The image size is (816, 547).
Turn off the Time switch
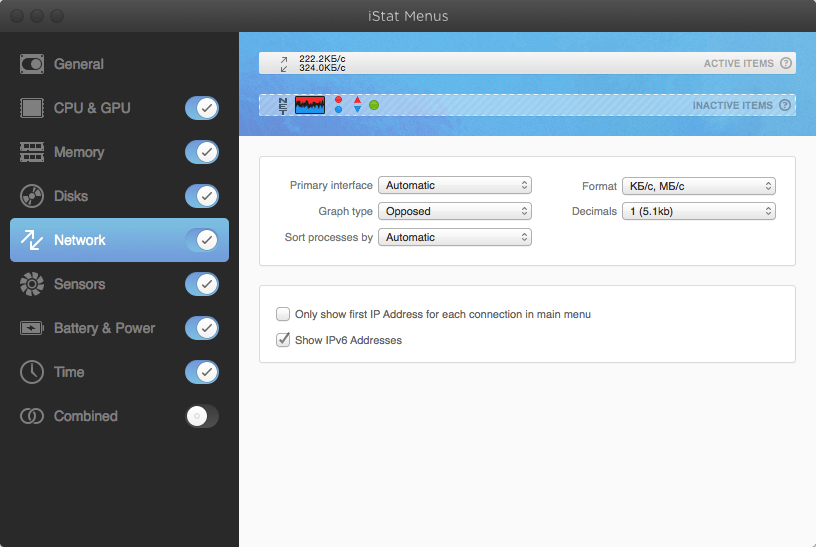202,372
